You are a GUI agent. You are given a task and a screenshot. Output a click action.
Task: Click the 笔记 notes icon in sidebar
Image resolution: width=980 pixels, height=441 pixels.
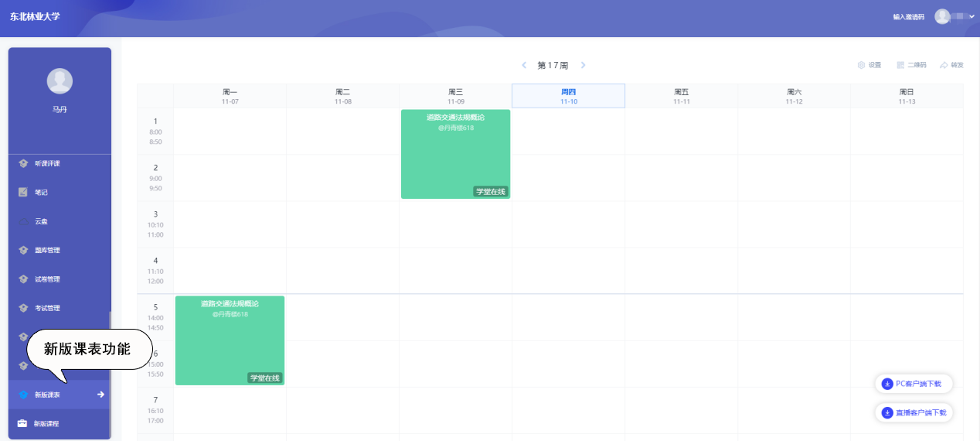tap(23, 192)
